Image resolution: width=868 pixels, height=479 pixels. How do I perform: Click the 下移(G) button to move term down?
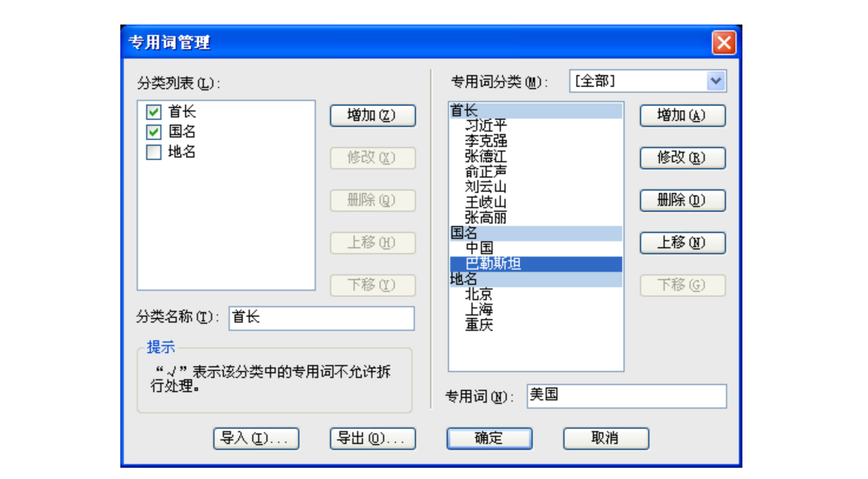[x=681, y=285]
